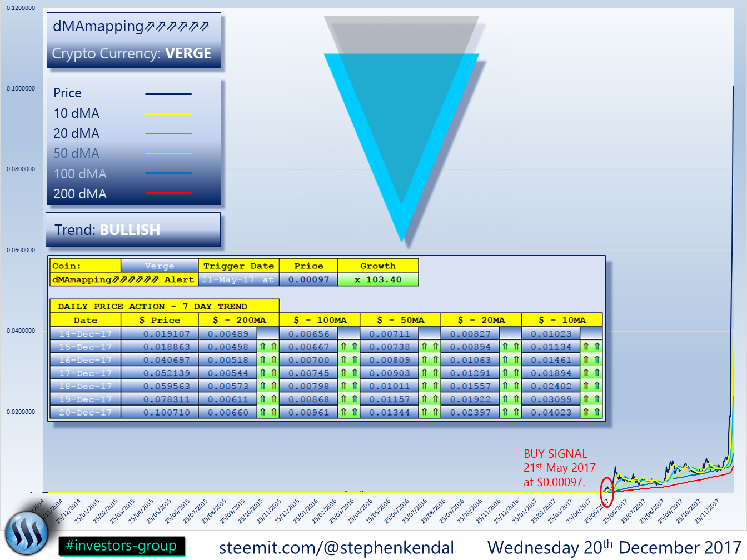
Task: Click the 50MA value '0.01344'
Action: (389, 412)
